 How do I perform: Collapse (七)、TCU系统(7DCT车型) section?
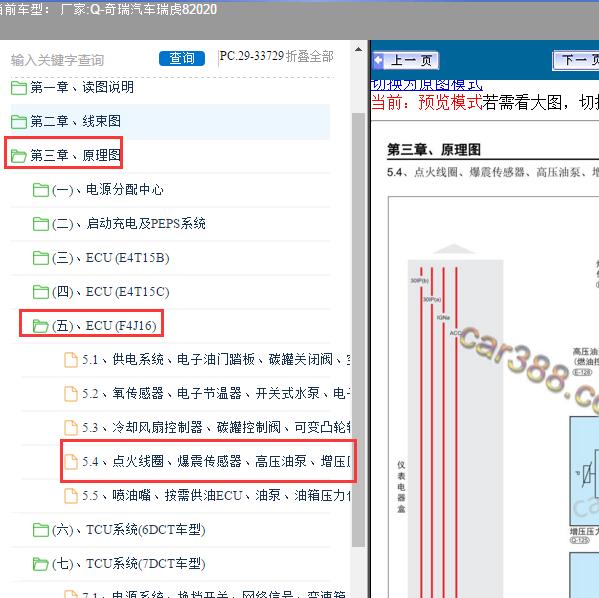[x=129, y=564]
